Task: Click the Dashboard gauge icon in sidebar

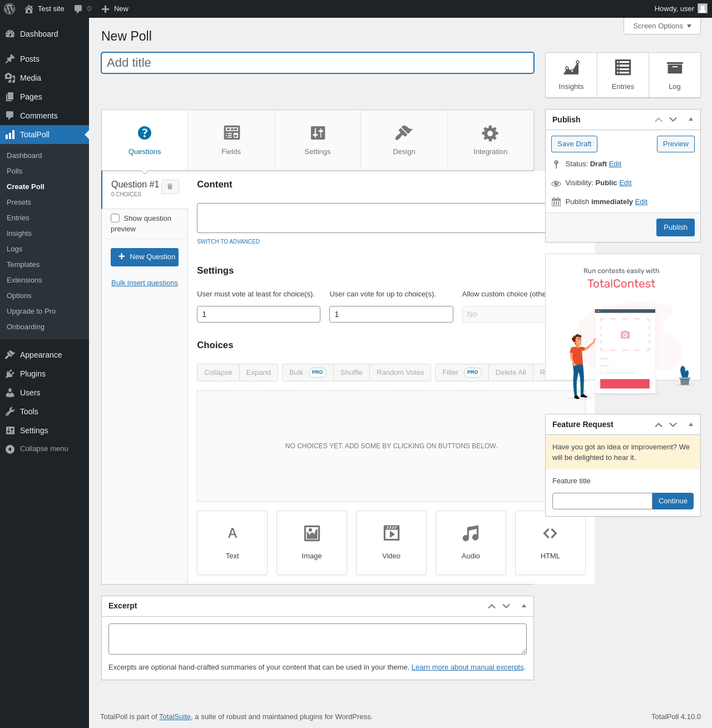Action: point(10,34)
